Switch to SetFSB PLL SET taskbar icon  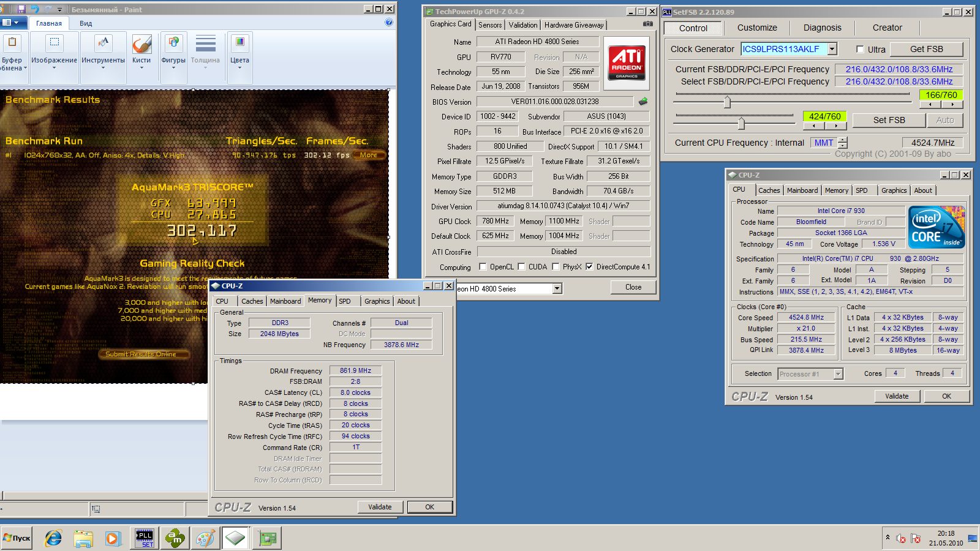point(145,538)
